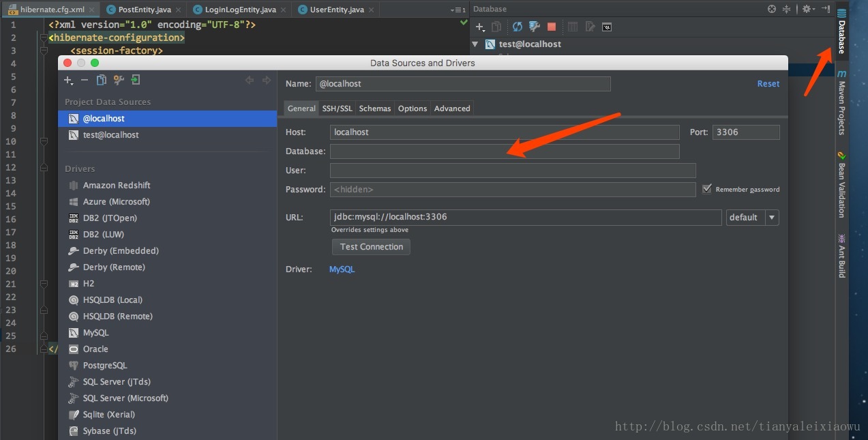868x440 pixels.
Task: Click edit source icon in Database toolbar
Action: (x=590, y=27)
